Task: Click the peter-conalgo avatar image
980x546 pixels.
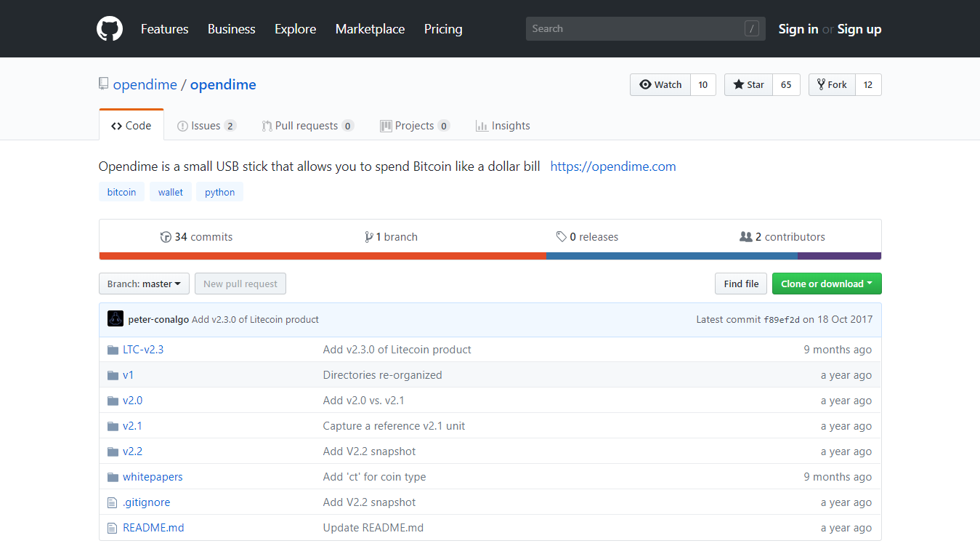Action: [x=116, y=319]
